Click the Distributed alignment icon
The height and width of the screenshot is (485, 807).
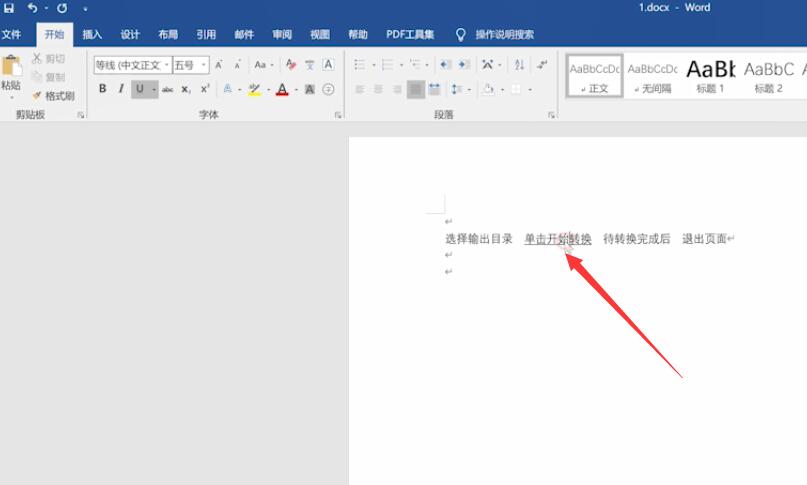pyautogui.click(x=434, y=90)
